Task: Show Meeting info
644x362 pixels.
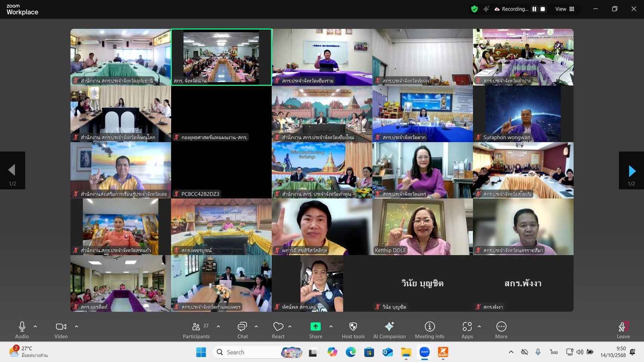Action: pyautogui.click(x=429, y=330)
